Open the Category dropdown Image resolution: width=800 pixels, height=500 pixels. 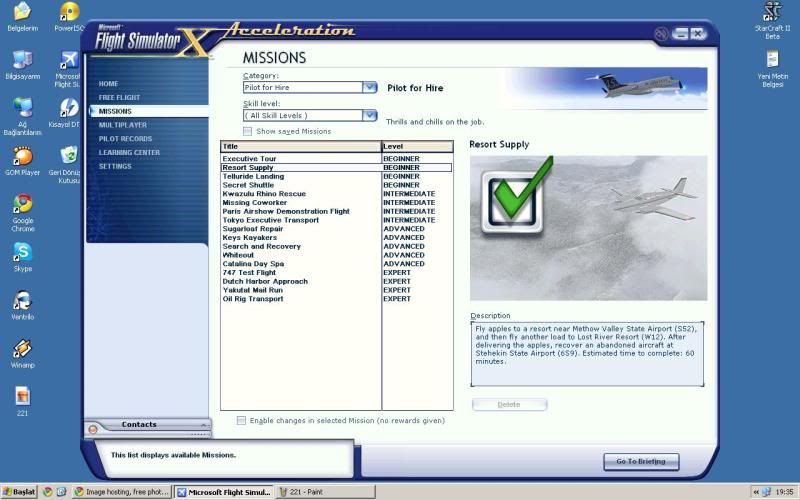pos(369,87)
